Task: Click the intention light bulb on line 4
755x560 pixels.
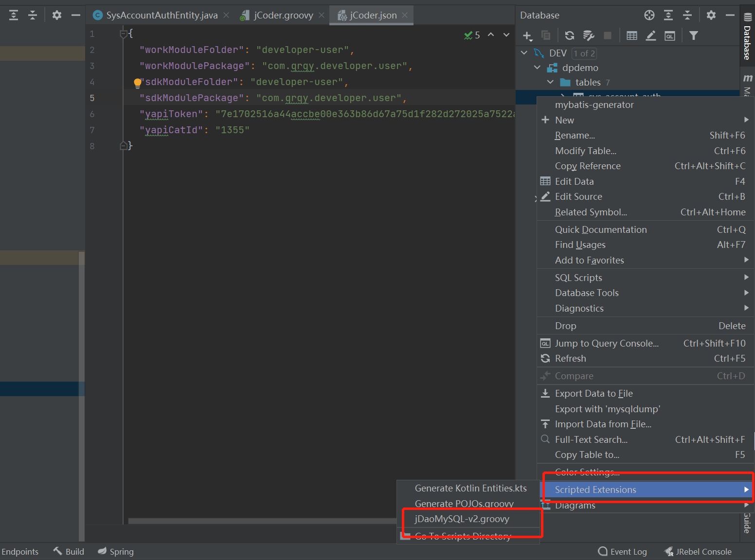Action: [138, 83]
